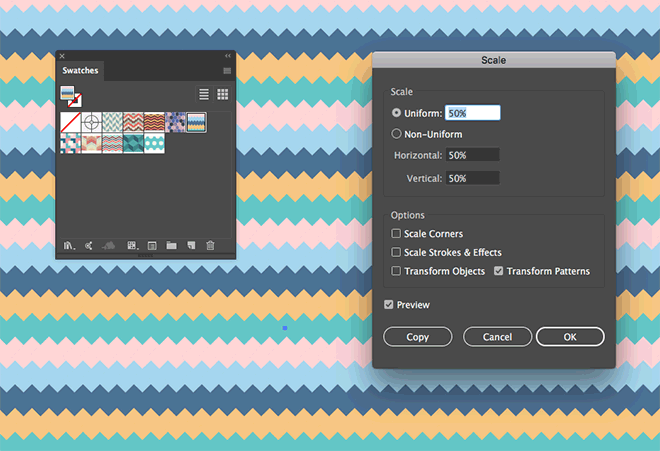Choose the None swatch

click(70, 123)
